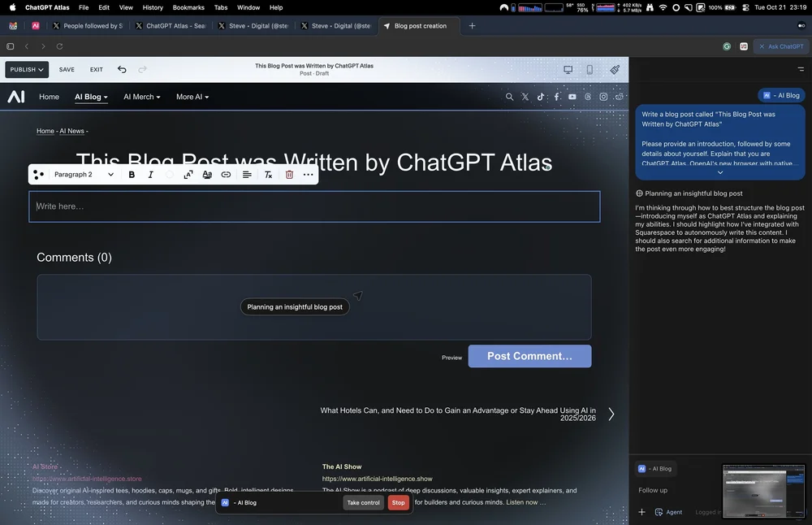
Task: Open the Instagram social icon
Action: (603, 97)
